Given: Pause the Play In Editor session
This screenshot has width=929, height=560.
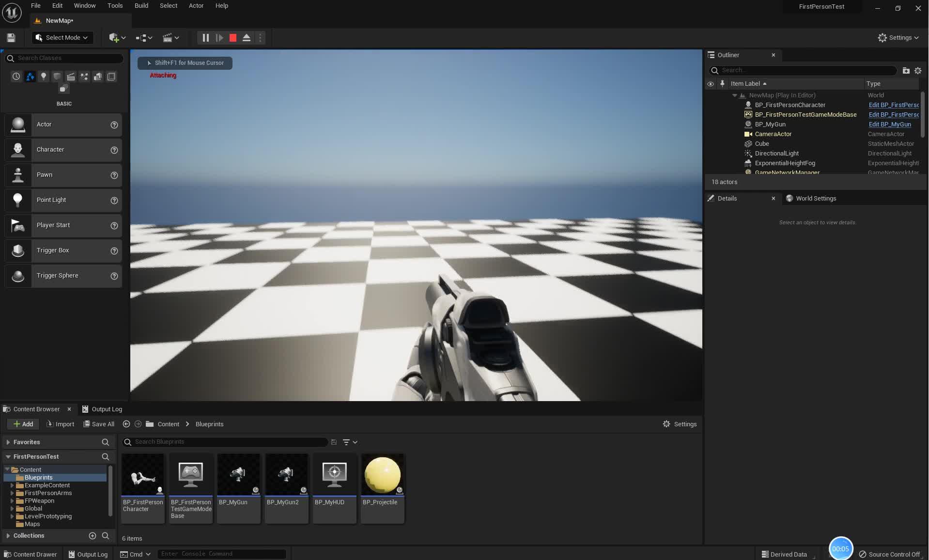Looking at the screenshot, I should tap(205, 37).
